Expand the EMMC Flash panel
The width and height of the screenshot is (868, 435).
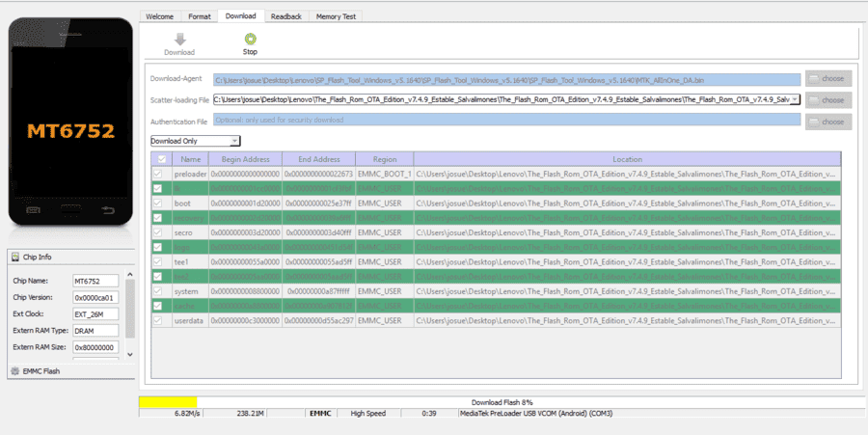(x=70, y=371)
